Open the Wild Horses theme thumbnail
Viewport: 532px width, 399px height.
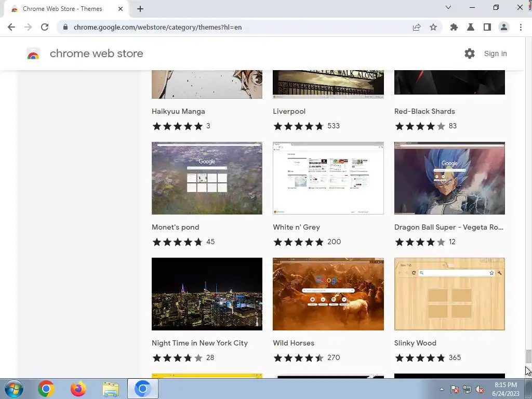click(x=328, y=294)
